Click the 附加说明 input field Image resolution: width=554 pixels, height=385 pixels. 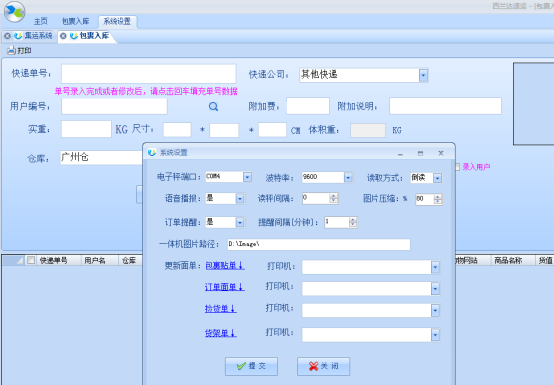(x=445, y=106)
